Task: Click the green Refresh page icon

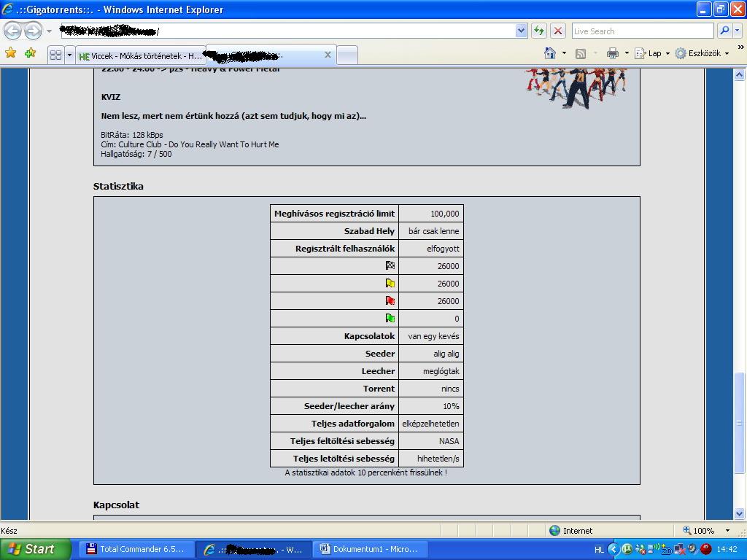Action: pos(539,31)
